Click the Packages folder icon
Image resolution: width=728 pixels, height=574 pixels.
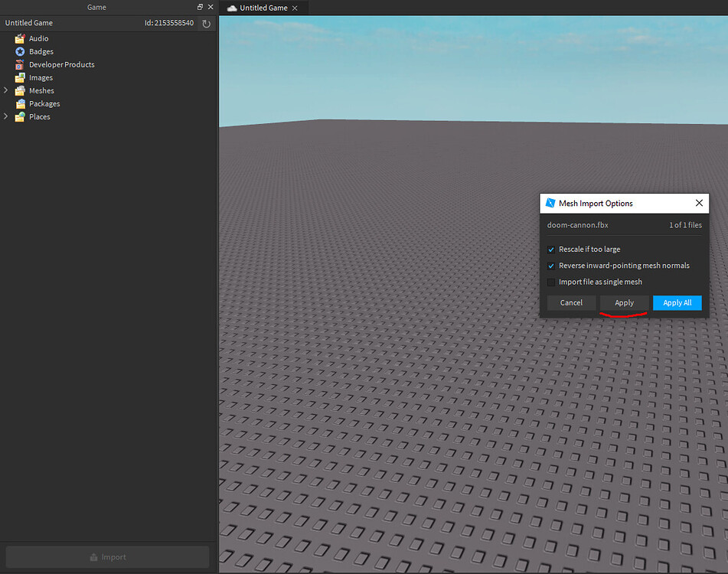21,103
